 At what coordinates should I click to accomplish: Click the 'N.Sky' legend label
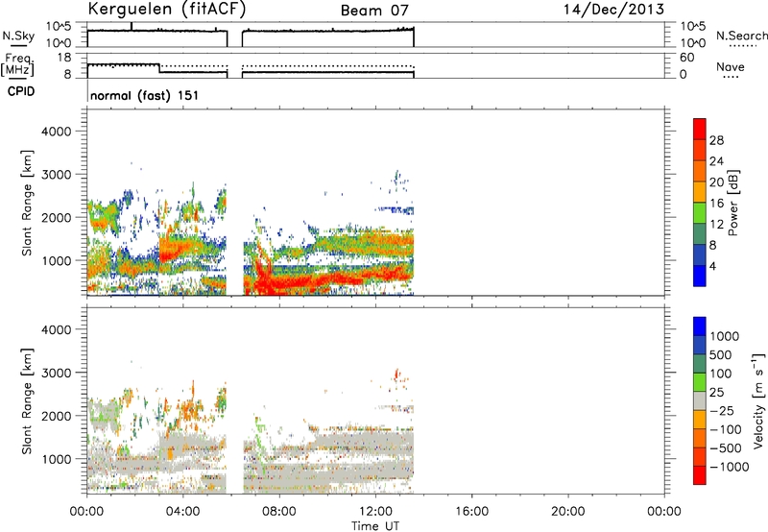pyautogui.click(x=18, y=36)
